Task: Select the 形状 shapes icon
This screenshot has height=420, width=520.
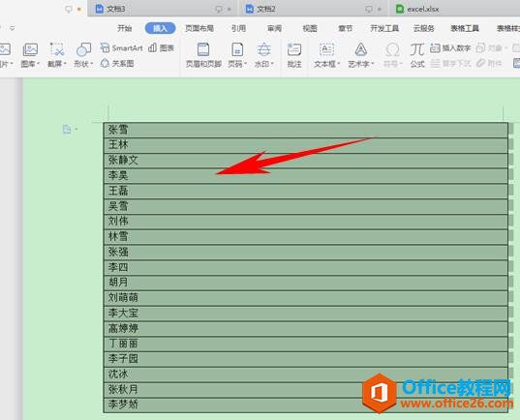Action: coord(83,49)
